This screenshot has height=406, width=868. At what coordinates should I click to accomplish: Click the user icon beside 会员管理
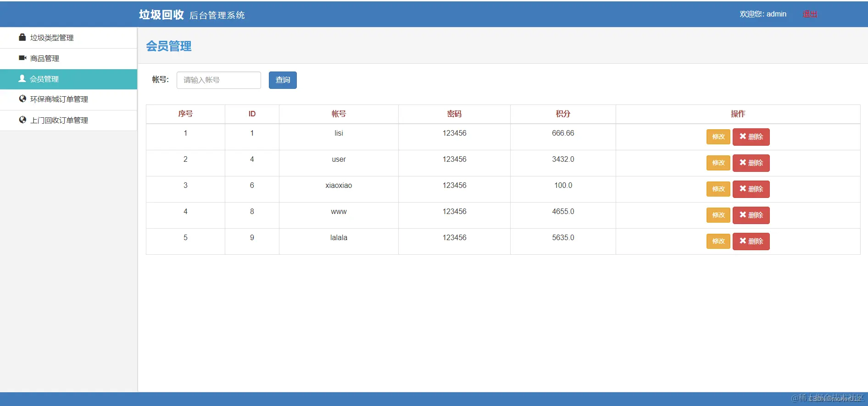22,78
